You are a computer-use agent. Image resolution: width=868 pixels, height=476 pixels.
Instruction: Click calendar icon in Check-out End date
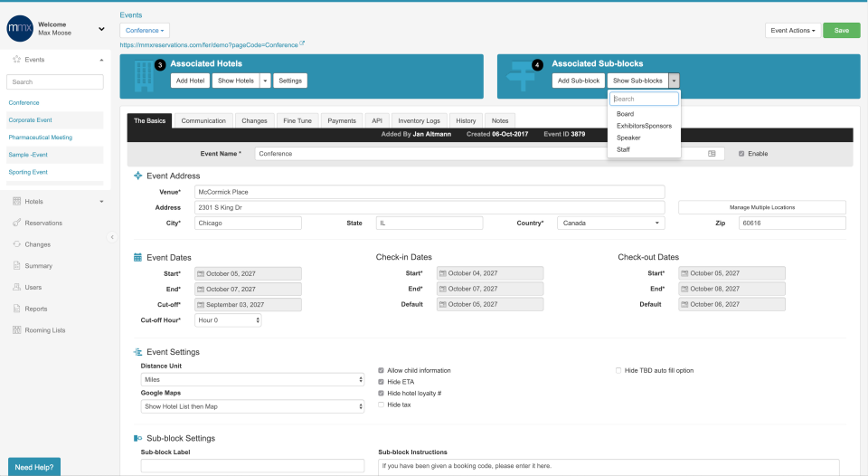tap(684, 289)
